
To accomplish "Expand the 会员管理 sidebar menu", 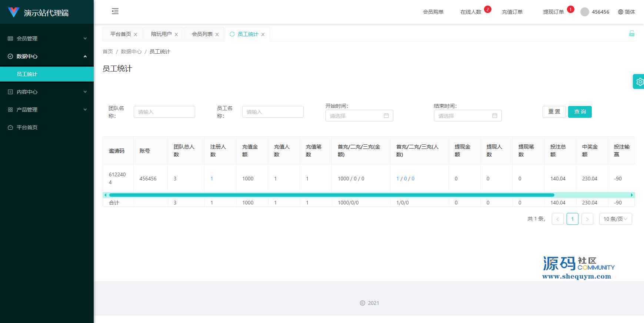I will [47, 39].
